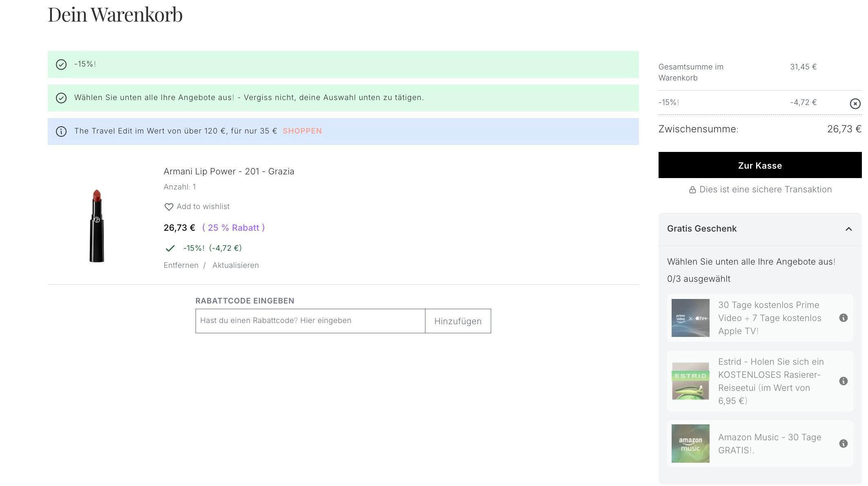Image resolution: width=868 pixels, height=486 pixels.
Task: Open info for the Estrid Rasierer-Reiseetui offer
Action: (843, 381)
